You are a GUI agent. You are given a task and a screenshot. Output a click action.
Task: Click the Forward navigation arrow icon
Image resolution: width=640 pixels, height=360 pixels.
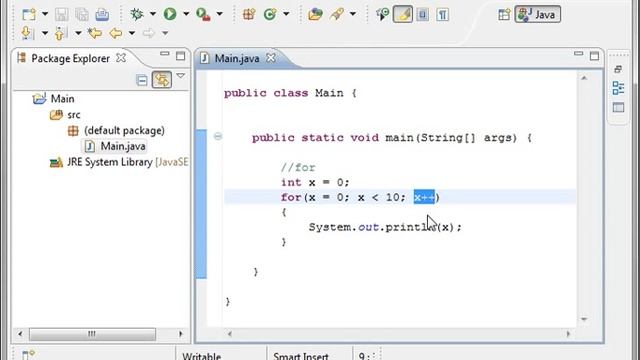coord(149,33)
